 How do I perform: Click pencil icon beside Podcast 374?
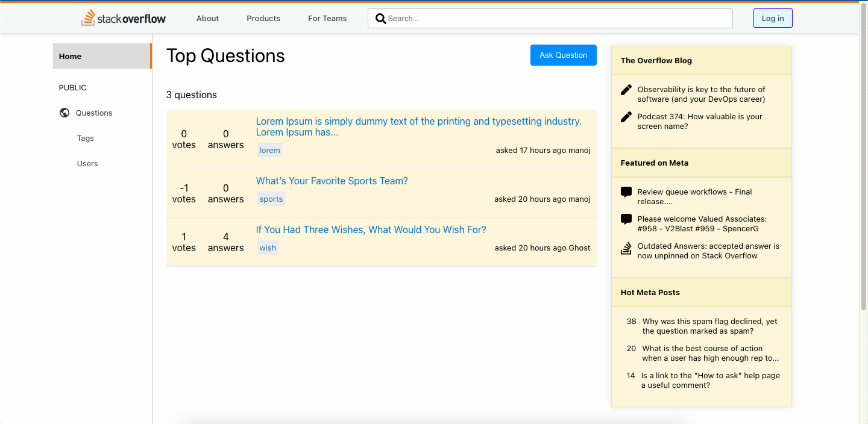(x=626, y=117)
